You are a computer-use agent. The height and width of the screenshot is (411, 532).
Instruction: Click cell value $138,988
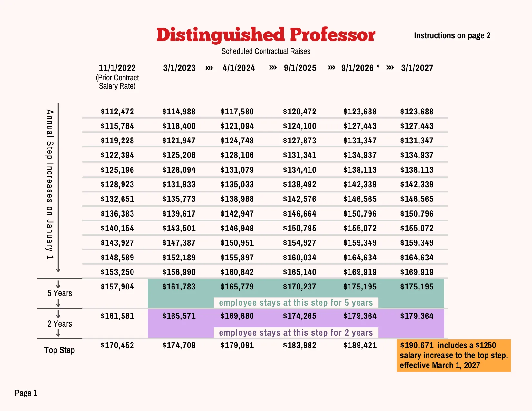[x=237, y=199]
